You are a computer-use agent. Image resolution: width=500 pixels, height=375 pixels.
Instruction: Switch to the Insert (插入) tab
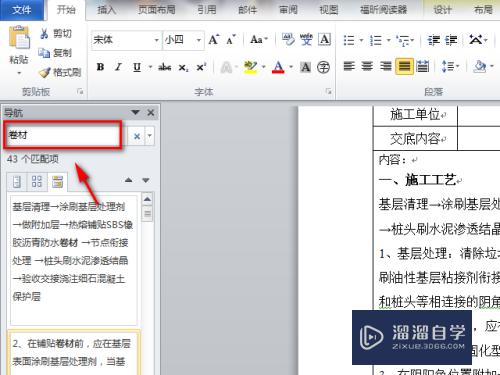click(x=107, y=10)
